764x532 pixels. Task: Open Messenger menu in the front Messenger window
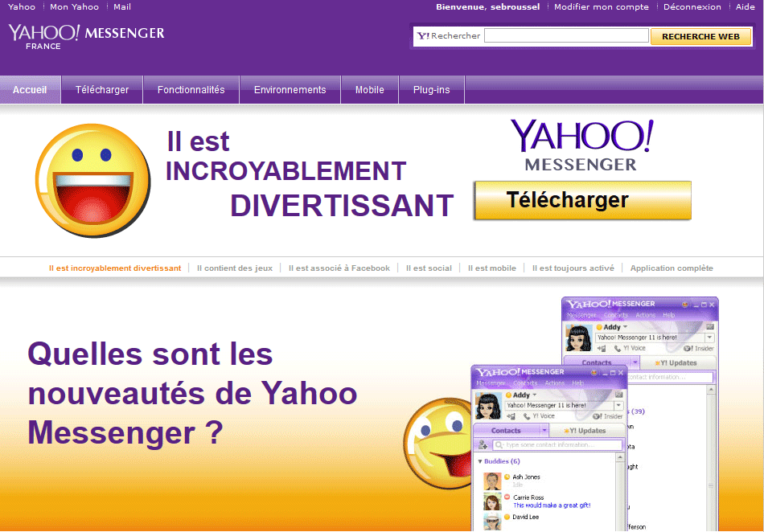click(x=491, y=383)
